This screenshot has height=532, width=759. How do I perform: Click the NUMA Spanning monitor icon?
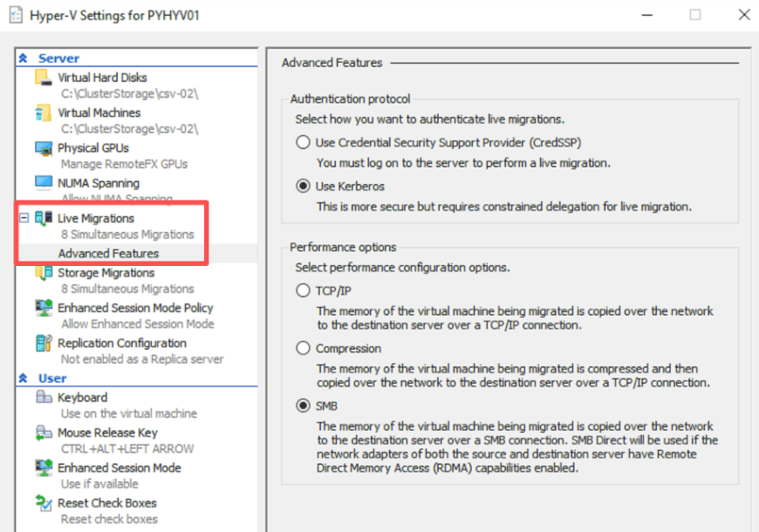[43, 182]
